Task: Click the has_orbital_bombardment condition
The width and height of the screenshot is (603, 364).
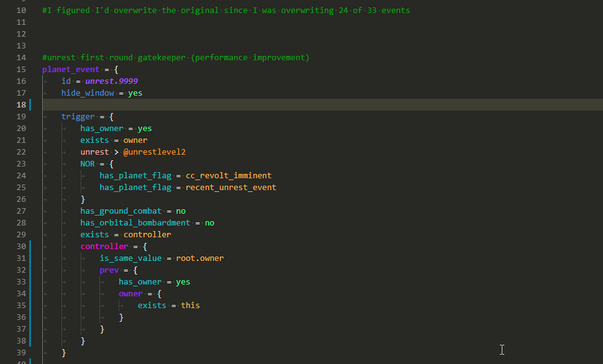Action: coord(135,223)
